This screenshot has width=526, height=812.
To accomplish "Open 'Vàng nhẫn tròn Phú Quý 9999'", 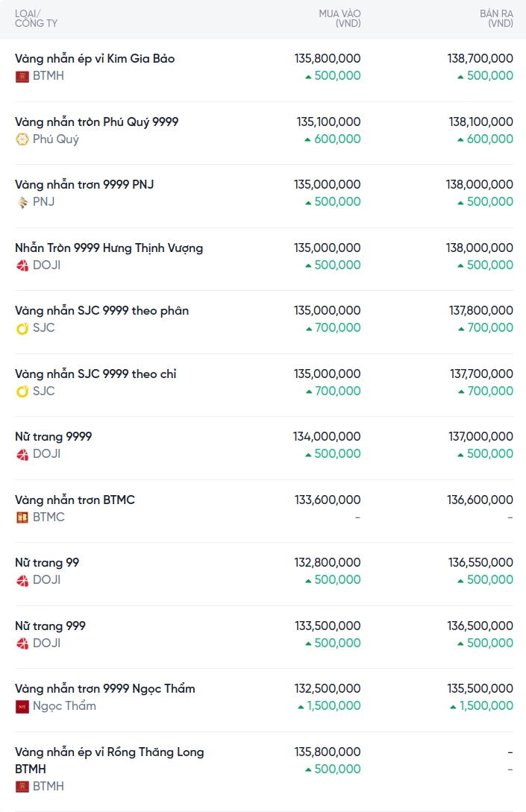I will coord(96,122).
